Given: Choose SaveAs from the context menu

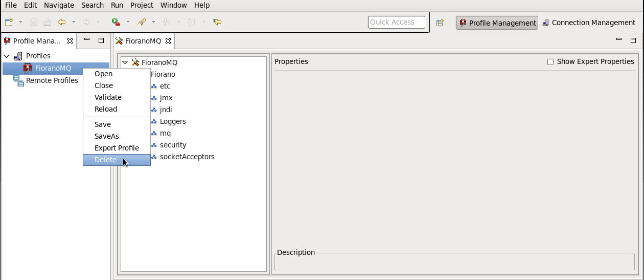Looking at the screenshot, I should [117, 136].
